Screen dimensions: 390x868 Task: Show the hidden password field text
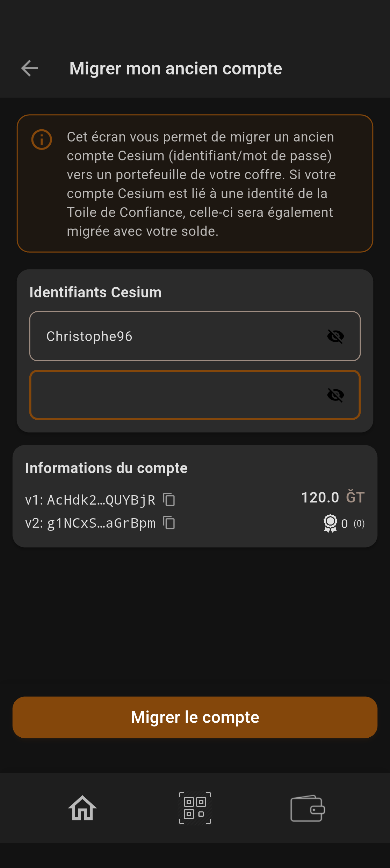click(x=335, y=395)
